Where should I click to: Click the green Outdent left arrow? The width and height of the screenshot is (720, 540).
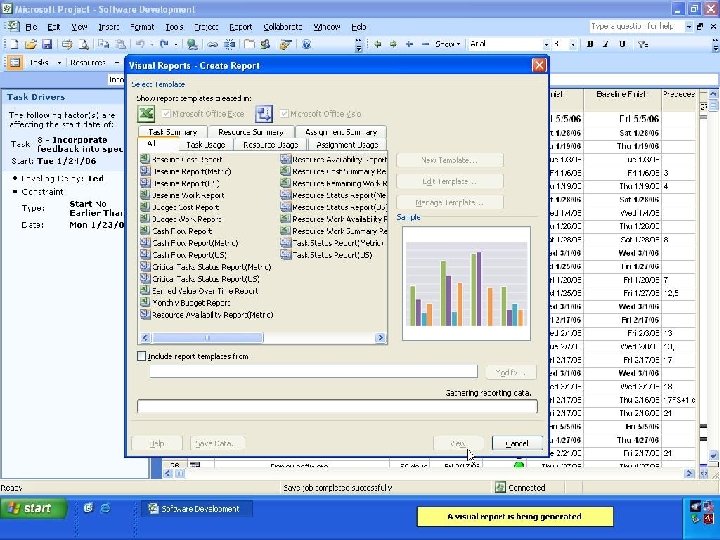pos(377,44)
